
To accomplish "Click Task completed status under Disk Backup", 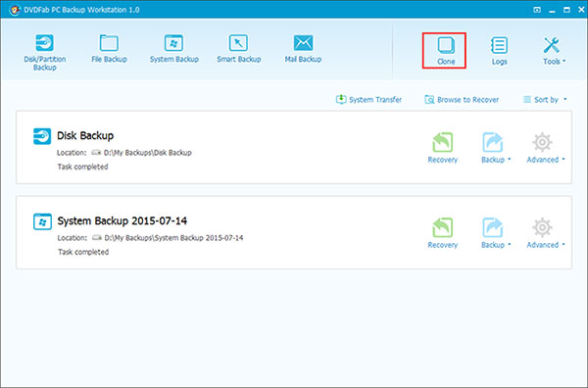I will (82, 167).
